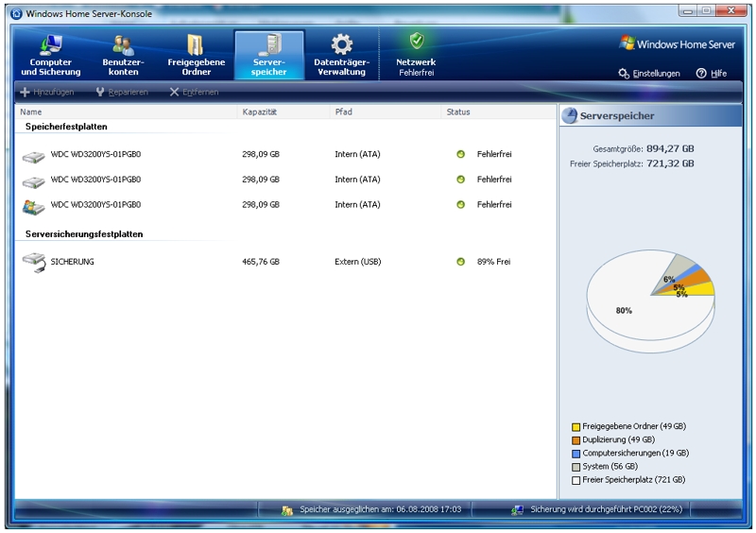
Task: Select the system drive icon with Windows flag
Action: click(33, 207)
